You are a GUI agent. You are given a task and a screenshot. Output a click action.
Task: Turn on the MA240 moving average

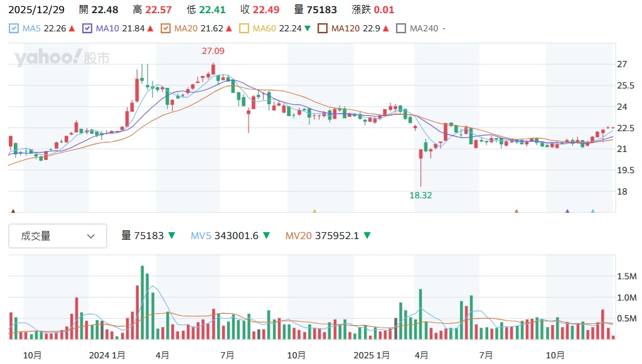[401, 28]
